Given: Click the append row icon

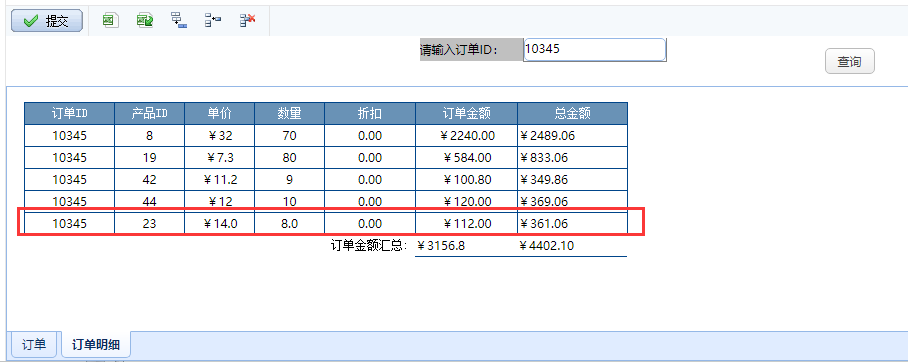Looking at the screenshot, I should click(179, 21).
